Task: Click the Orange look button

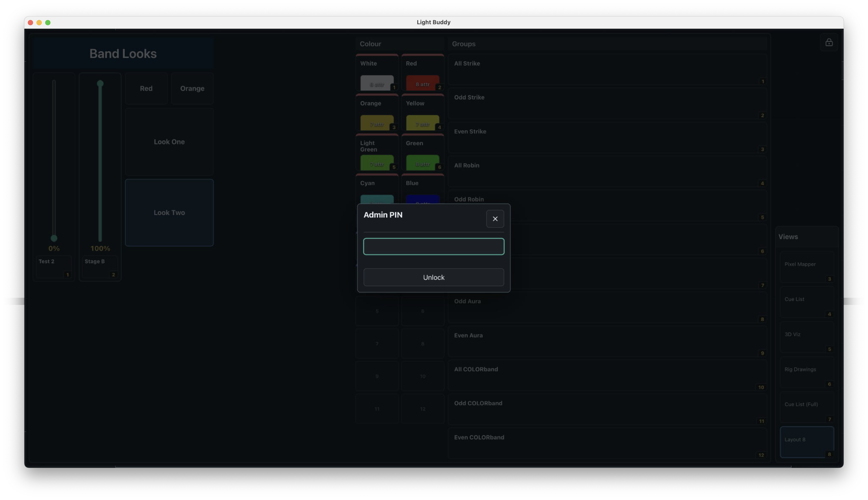Action: tap(192, 89)
